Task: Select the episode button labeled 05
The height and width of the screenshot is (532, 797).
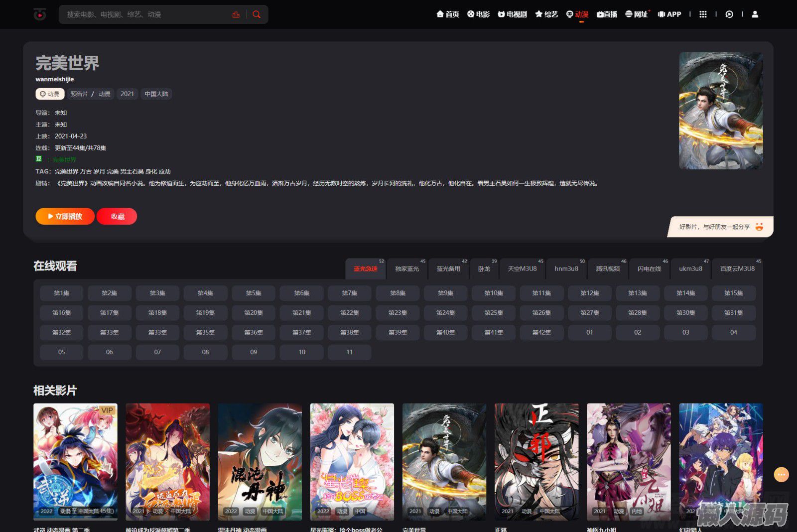Action: (x=62, y=352)
